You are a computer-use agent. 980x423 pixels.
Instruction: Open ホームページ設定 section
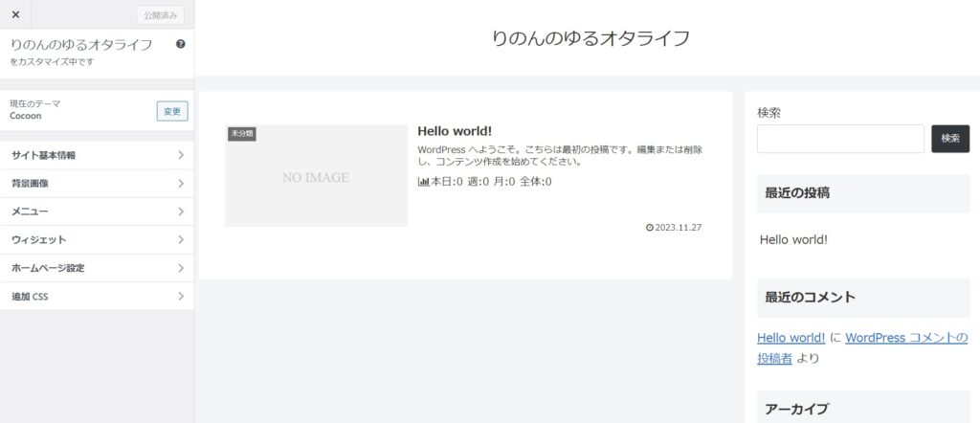[97, 267]
